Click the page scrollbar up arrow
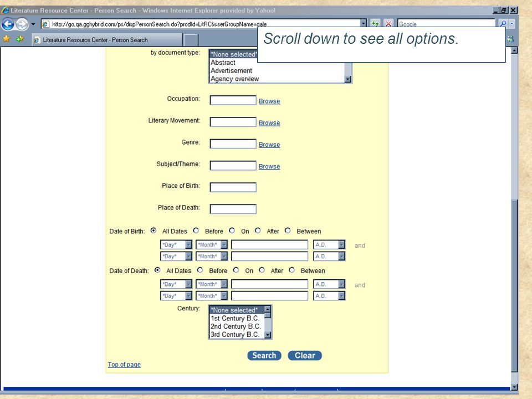 point(514,50)
